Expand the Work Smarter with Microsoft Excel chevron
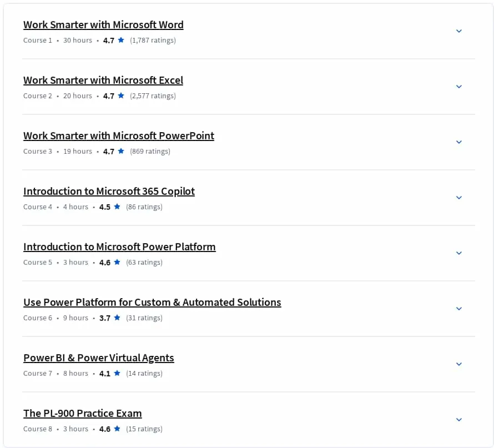Screen dimensions: 494x448 tap(458, 87)
